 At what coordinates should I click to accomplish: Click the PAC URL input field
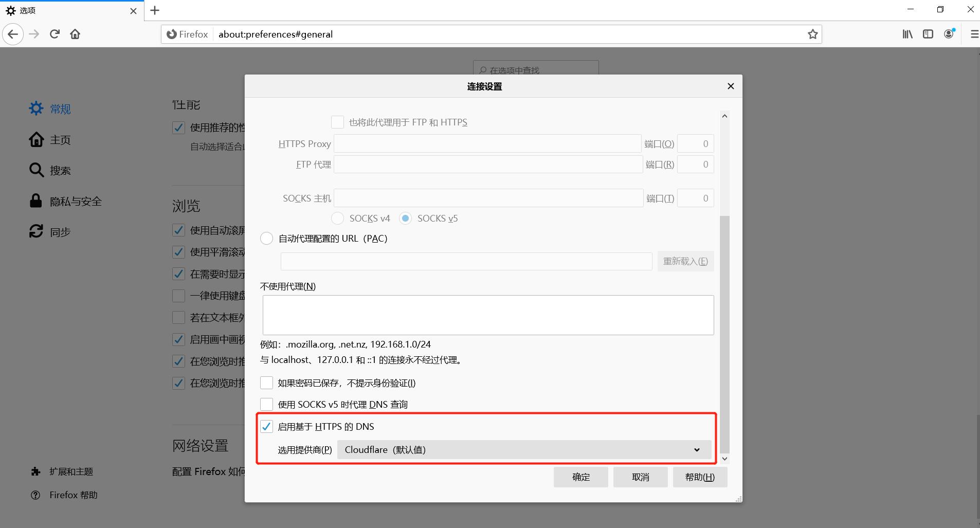466,261
